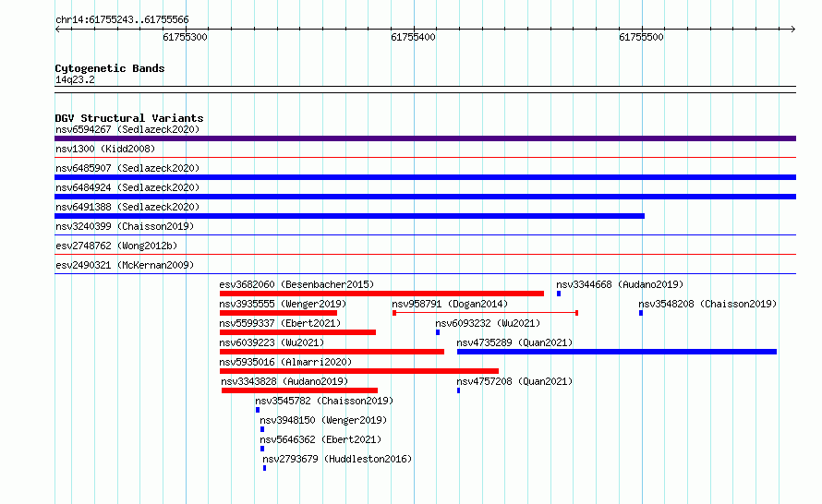Click the nsv6594267 (Sedlazeck2020) label
This screenshot has height=504, width=822.
(x=127, y=129)
